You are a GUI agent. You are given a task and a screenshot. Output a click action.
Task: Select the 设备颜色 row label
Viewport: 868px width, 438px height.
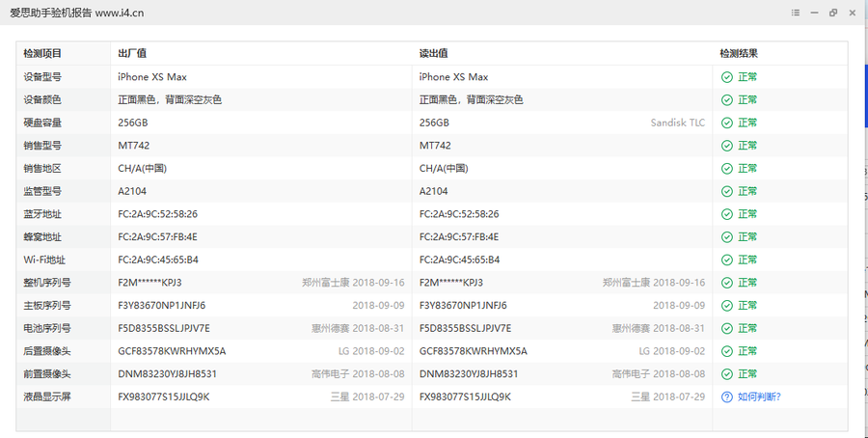point(42,100)
